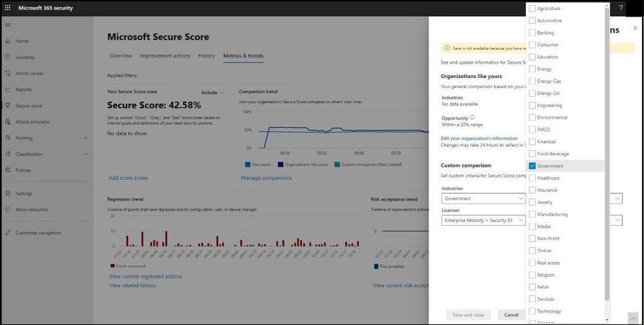Click the Attack simulator icon
The width and height of the screenshot is (644, 325).
point(7,121)
